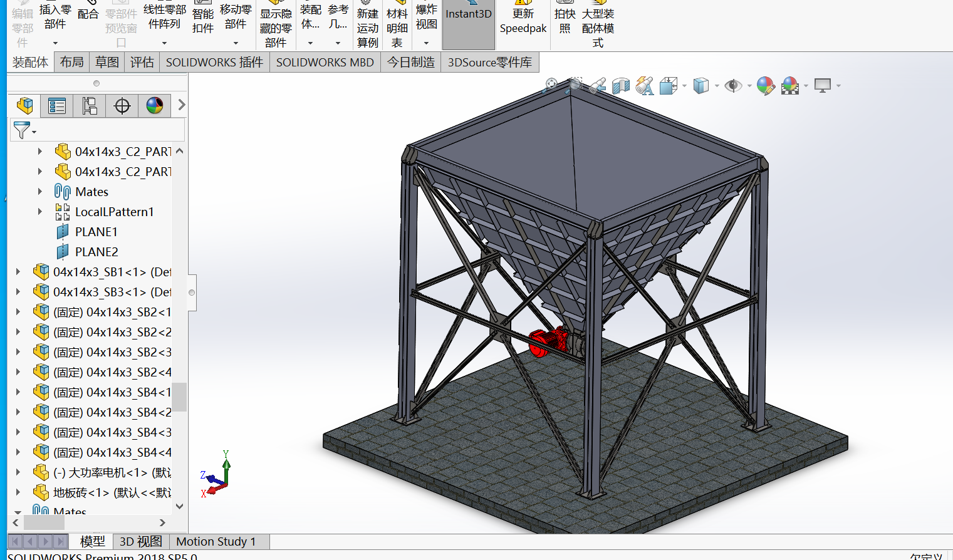Open Display Style dropdown arrow
Screen dimensions: 953x560
(717, 86)
